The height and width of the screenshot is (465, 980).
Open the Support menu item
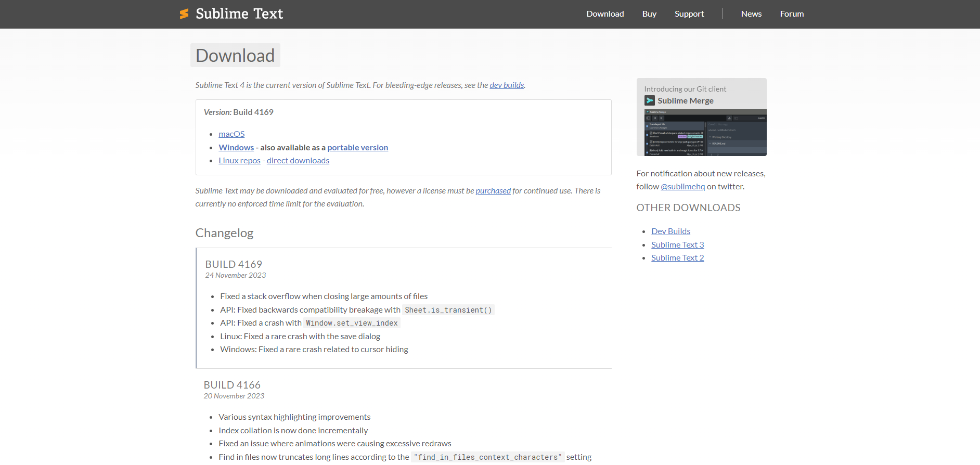click(689, 14)
